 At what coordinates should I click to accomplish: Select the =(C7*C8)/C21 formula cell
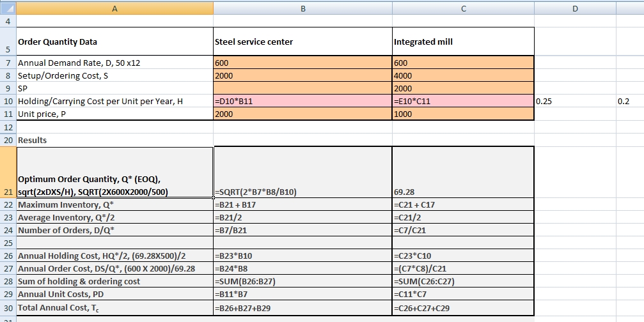[462, 269]
